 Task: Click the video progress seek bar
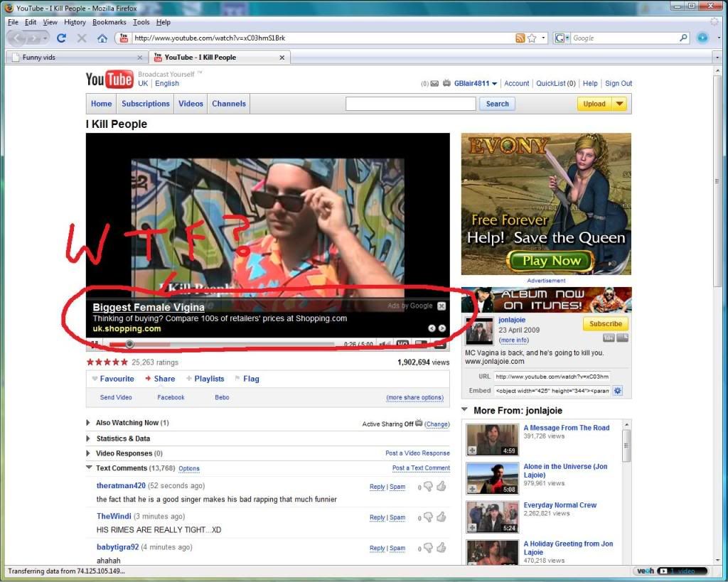pos(227,345)
